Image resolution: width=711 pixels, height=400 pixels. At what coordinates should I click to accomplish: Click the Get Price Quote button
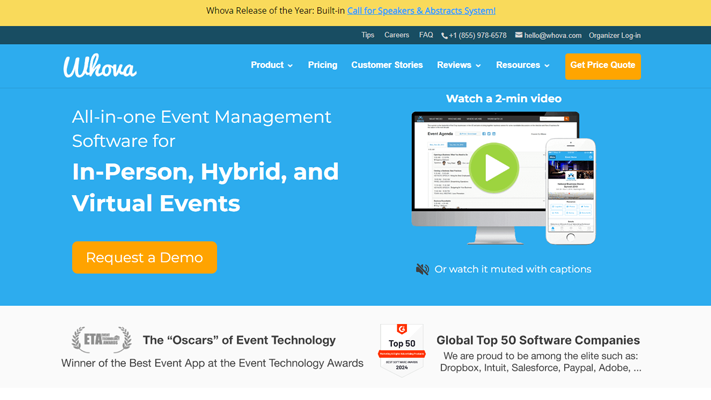coord(603,66)
